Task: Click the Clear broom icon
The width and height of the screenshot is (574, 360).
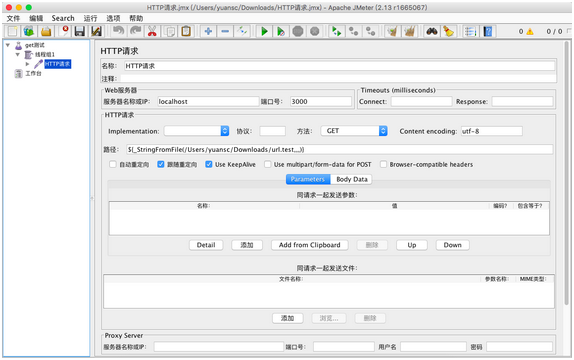Action: tap(392, 31)
